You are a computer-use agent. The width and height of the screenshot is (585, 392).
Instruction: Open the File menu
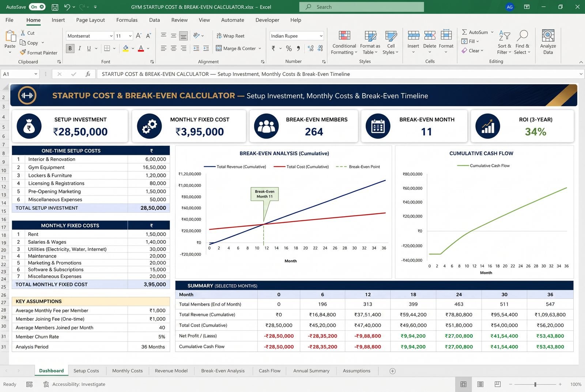[10, 20]
